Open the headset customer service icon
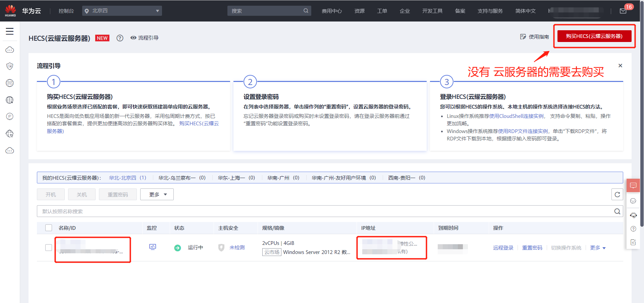 [x=633, y=215]
